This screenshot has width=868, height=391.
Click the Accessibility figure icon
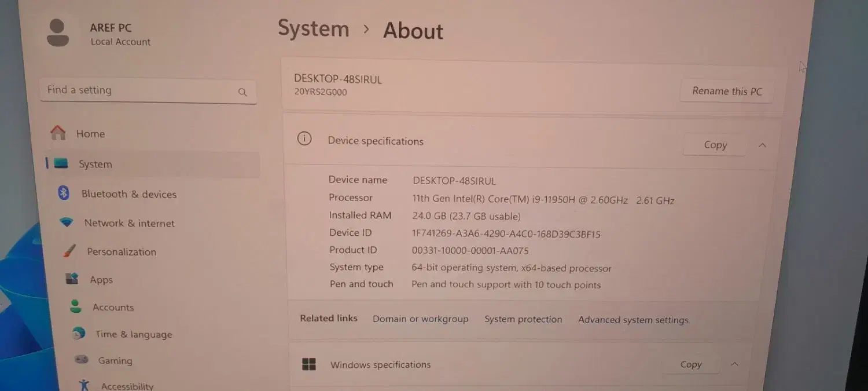84,385
